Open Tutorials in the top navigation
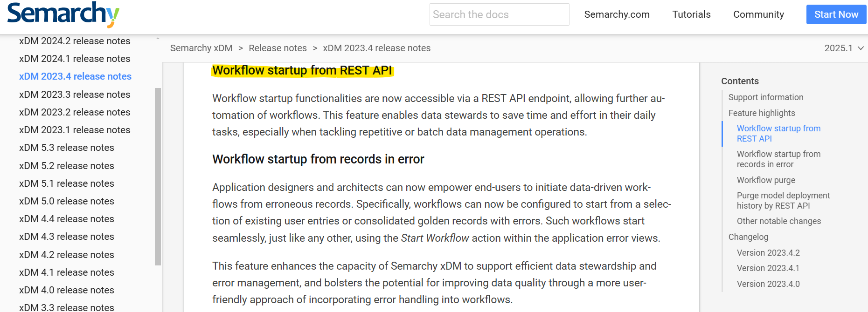 coord(691,14)
